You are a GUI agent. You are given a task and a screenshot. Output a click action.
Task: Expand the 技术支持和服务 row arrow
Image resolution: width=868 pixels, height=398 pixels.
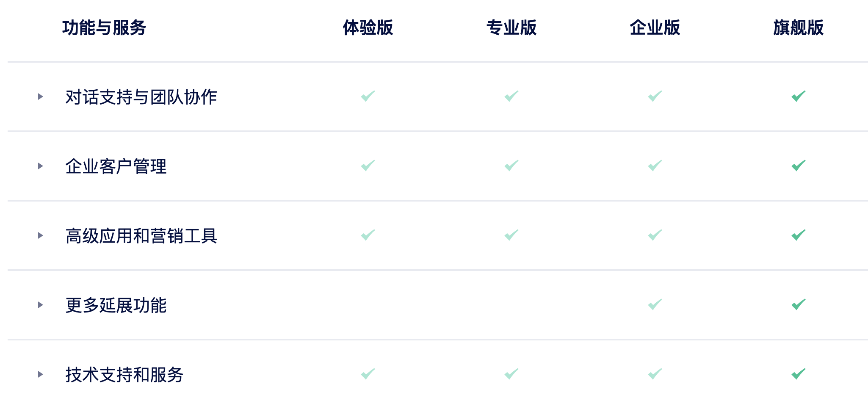41,374
